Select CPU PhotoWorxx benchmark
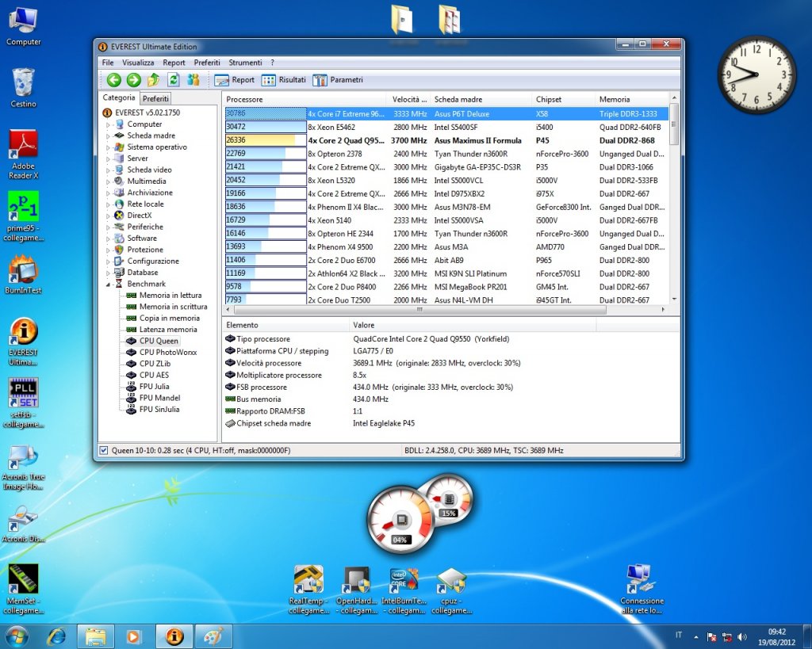 168,352
